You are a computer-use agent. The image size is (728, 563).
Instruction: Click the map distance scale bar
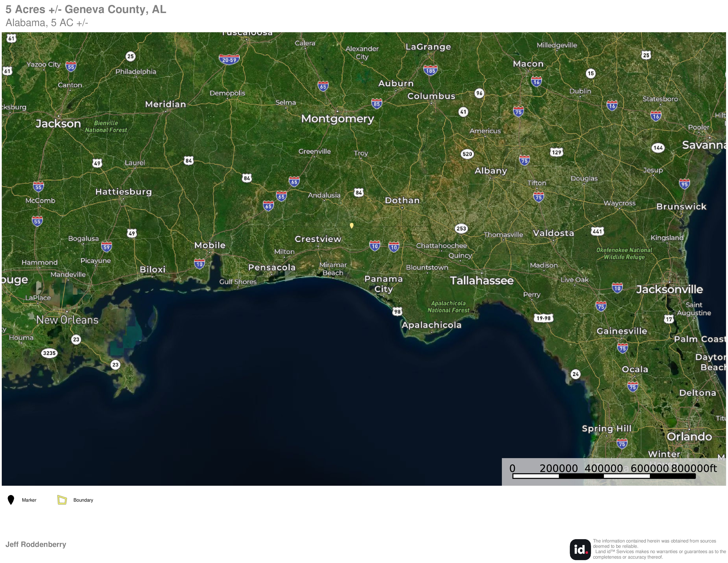point(604,476)
